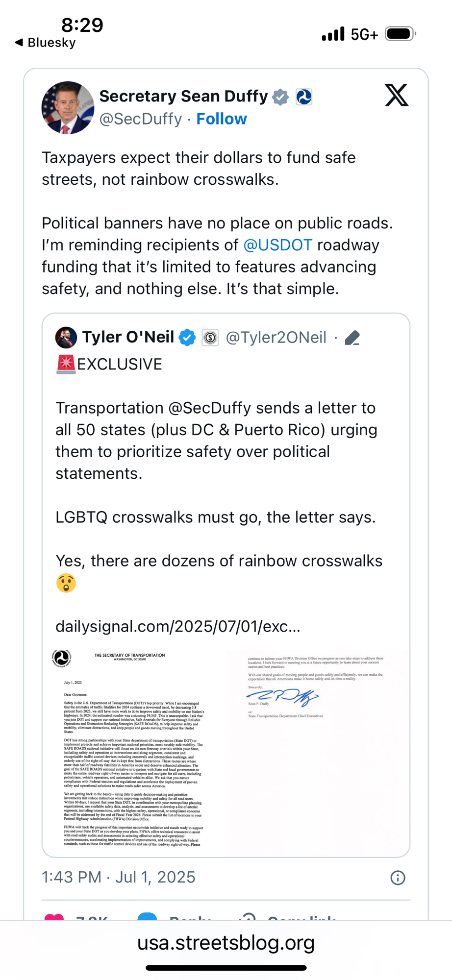Go back to Bluesky app
The image size is (452, 980).
pos(45,43)
